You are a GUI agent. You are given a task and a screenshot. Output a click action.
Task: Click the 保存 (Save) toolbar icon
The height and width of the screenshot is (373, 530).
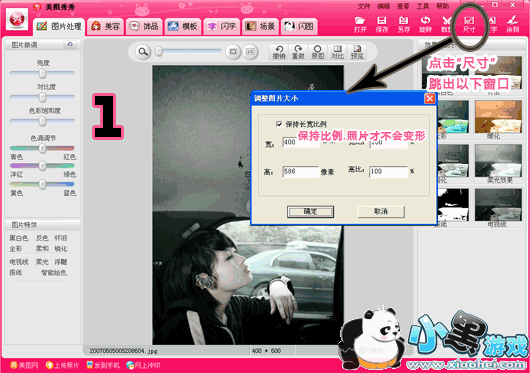pyautogui.click(x=382, y=25)
